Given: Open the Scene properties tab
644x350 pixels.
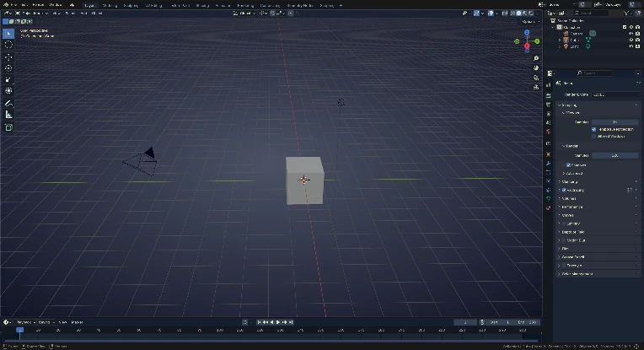Looking at the screenshot, I should click(549, 123).
